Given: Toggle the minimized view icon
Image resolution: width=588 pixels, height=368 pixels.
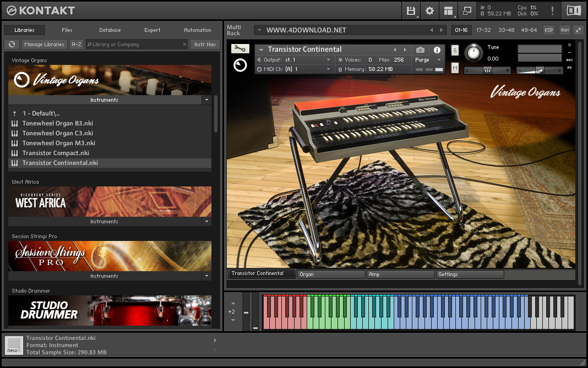Looking at the screenshot, I should [467, 11].
